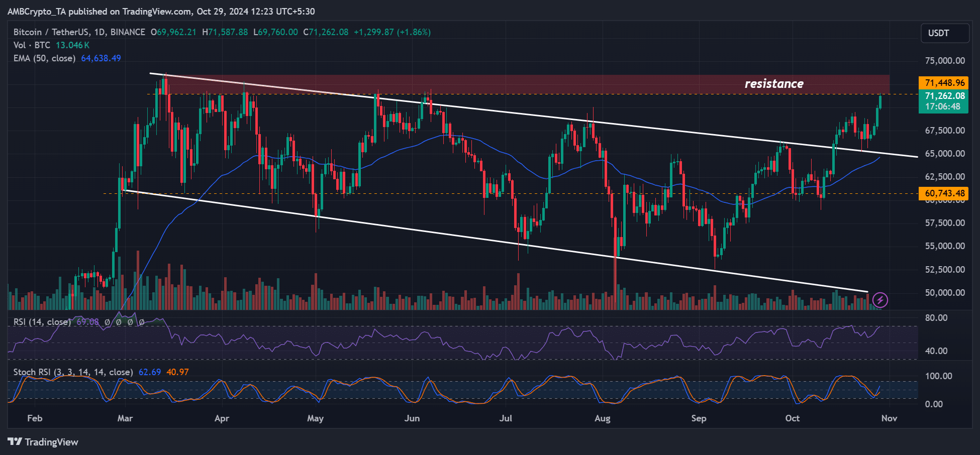The height and width of the screenshot is (455, 980).
Task: Click the Stoch RSI 0.00 axis label
Action: [934, 404]
